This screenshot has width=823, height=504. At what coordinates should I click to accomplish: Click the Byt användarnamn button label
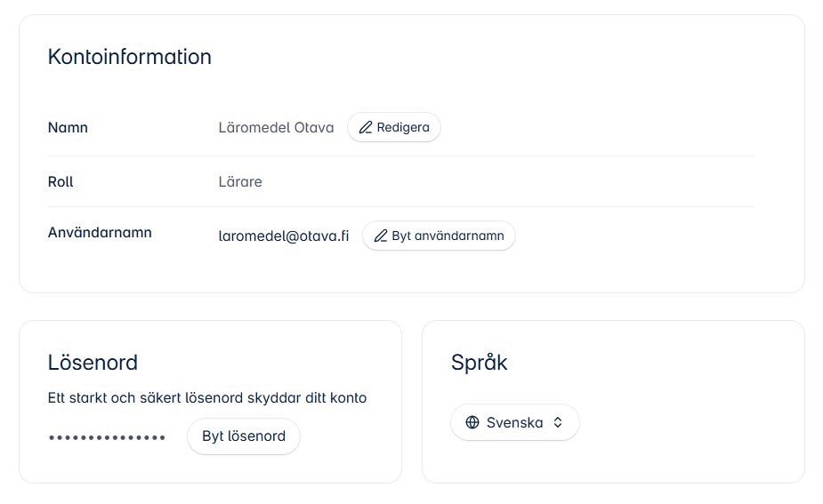coord(448,236)
